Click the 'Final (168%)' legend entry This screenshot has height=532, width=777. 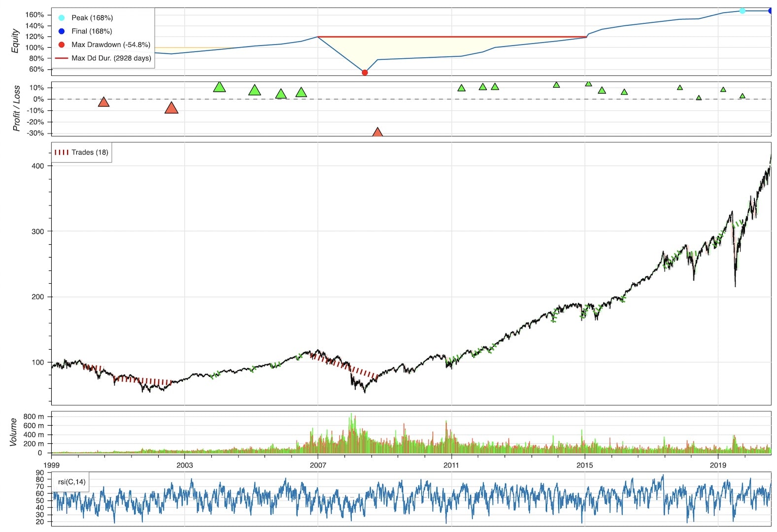point(92,31)
